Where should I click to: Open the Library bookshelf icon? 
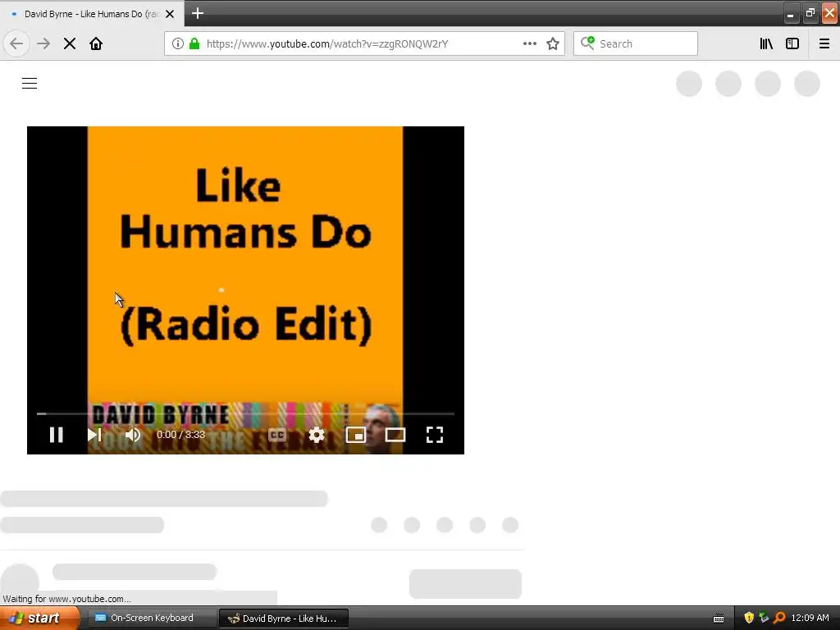pyautogui.click(x=766, y=43)
